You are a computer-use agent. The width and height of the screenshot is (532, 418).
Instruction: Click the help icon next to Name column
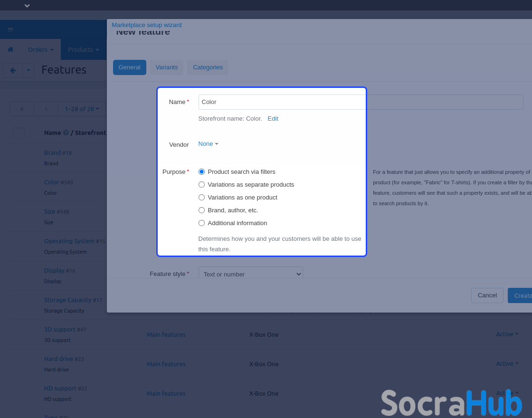[x=66, y=133]
